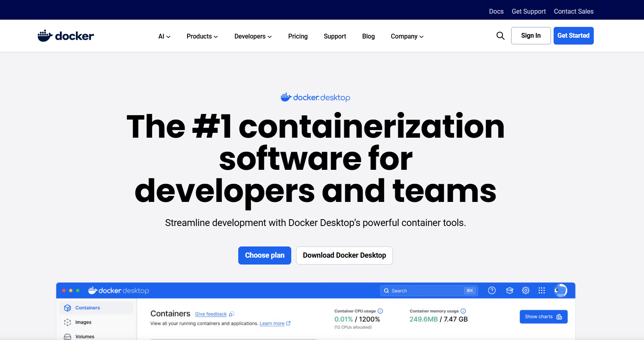The image size is (644, 340).
Task: Click the user avatar in Docker Desktop
Action: coord(560,290)
